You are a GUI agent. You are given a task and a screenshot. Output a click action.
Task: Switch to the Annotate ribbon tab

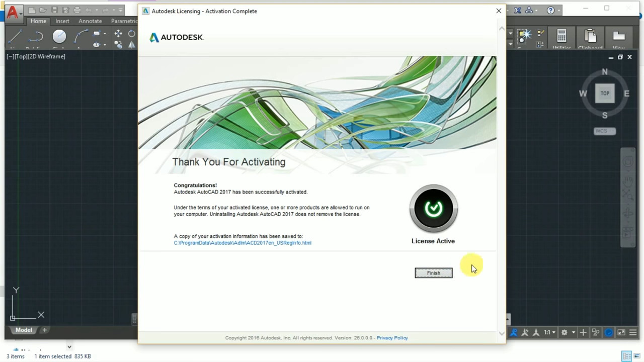[x=90, y=21]
